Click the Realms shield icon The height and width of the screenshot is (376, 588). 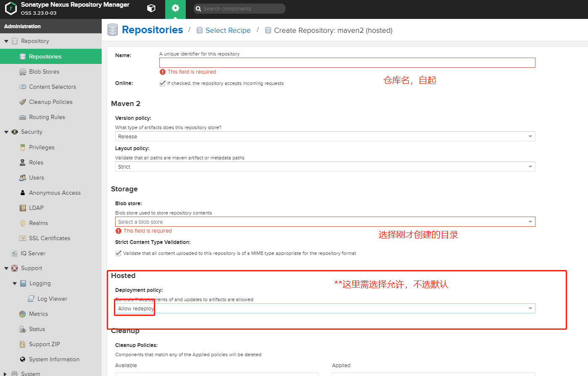point(23,223)
